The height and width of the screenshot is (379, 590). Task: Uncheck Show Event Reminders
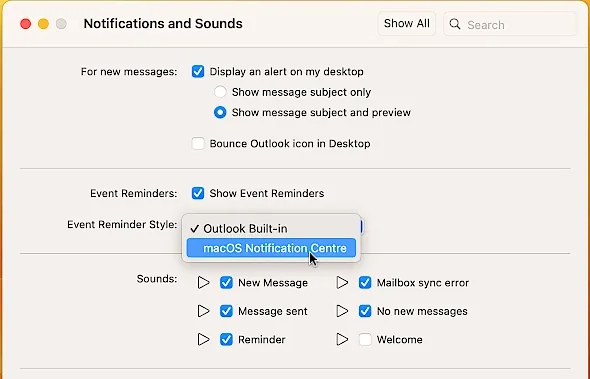198,193
